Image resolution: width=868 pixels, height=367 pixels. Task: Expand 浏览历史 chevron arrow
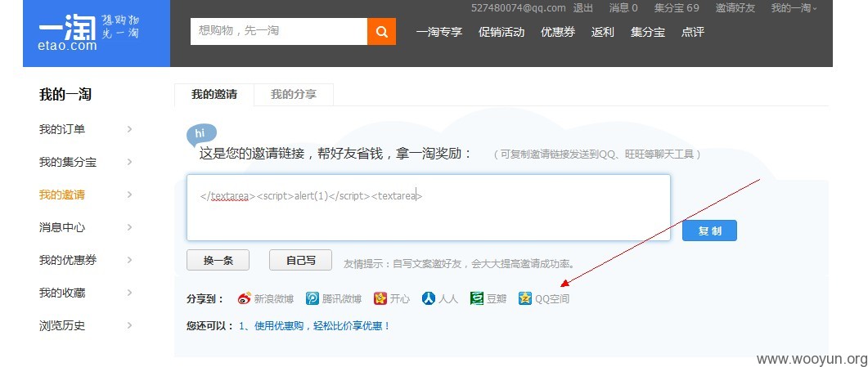point(129,325)
